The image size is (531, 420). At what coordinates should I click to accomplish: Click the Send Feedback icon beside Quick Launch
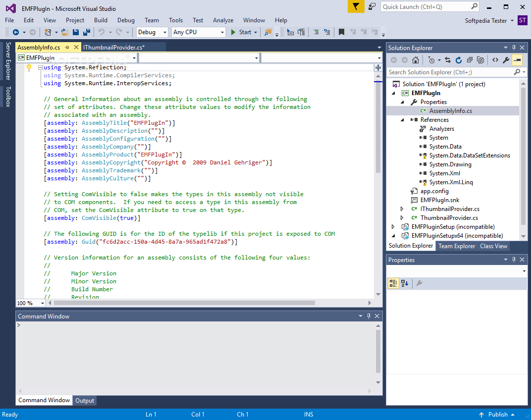click(x=372, y=7)
